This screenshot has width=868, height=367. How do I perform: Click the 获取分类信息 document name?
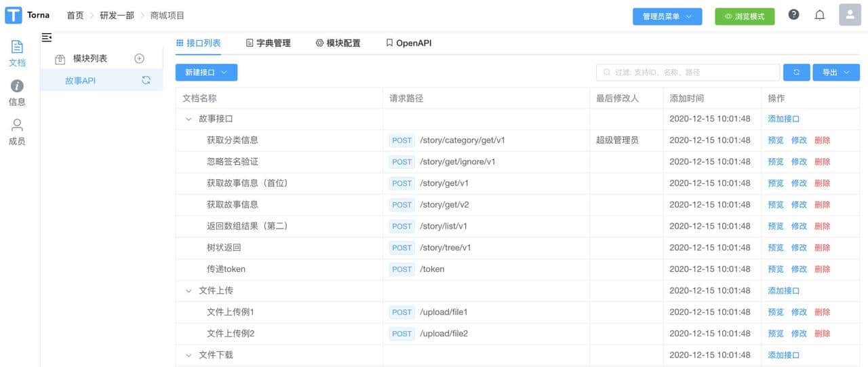pyautogui.click(x=232, y=140)
